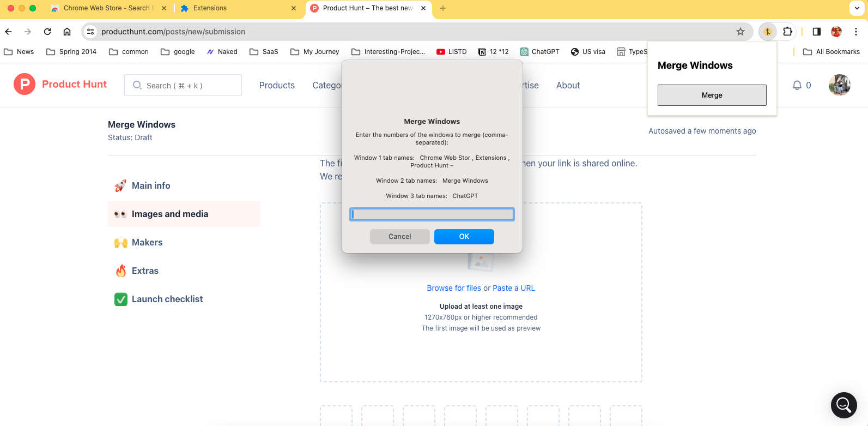This screenshot has height=426, width=868.
Task: Open the News bookmarks folder
Action: (19, 52)
